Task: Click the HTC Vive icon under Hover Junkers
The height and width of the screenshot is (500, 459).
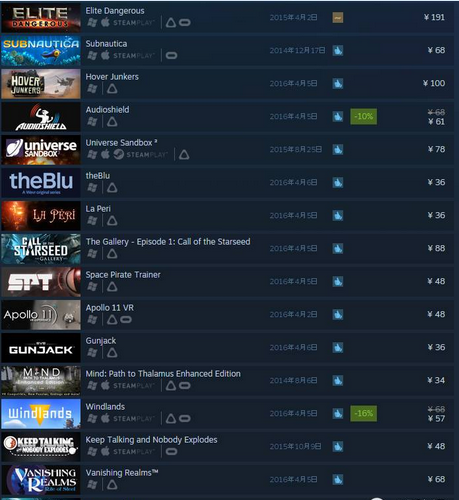Action: pos(112,89)
